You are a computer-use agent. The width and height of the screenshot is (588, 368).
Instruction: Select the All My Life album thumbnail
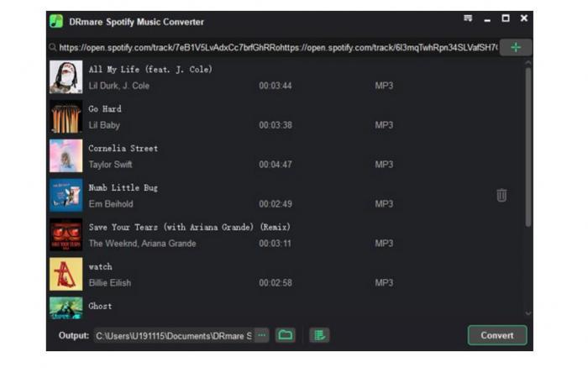[66, 77]
